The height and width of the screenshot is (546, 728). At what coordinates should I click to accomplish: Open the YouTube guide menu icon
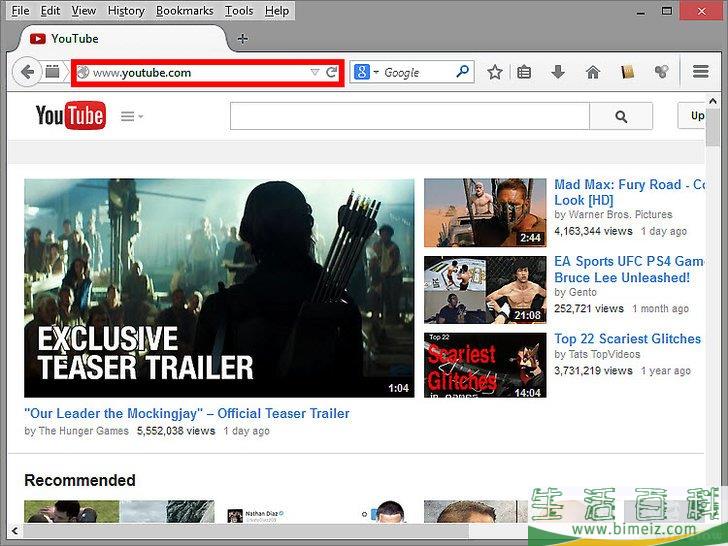pos(127,116)
